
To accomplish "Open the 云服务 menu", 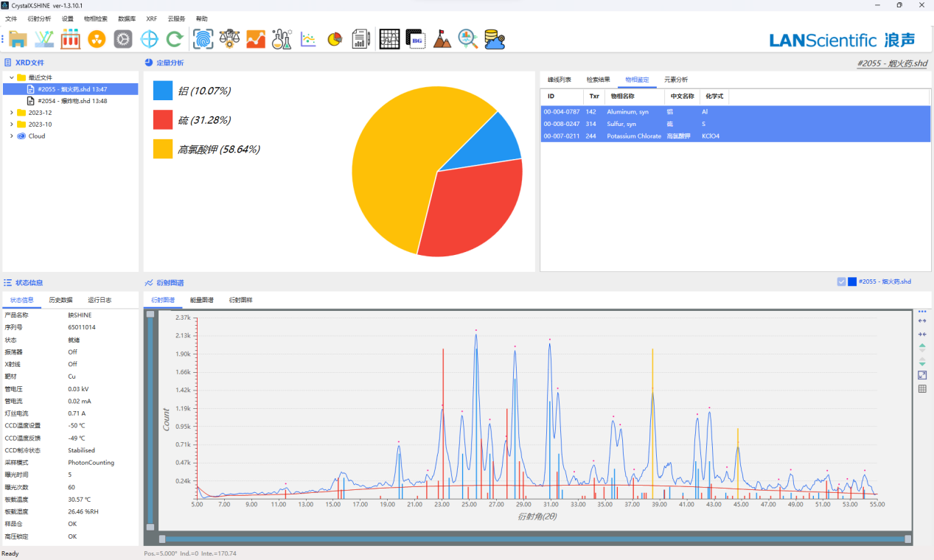I will [177, 18].
